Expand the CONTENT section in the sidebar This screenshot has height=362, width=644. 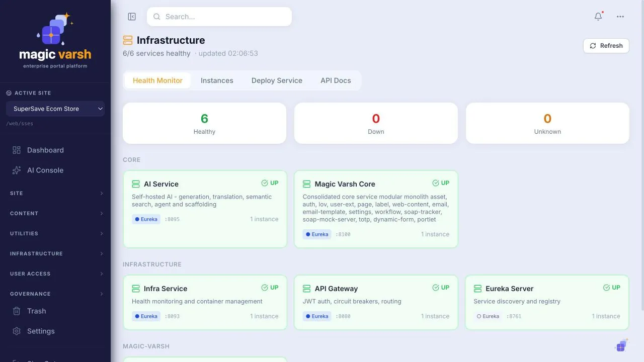(x=55, y=213)
